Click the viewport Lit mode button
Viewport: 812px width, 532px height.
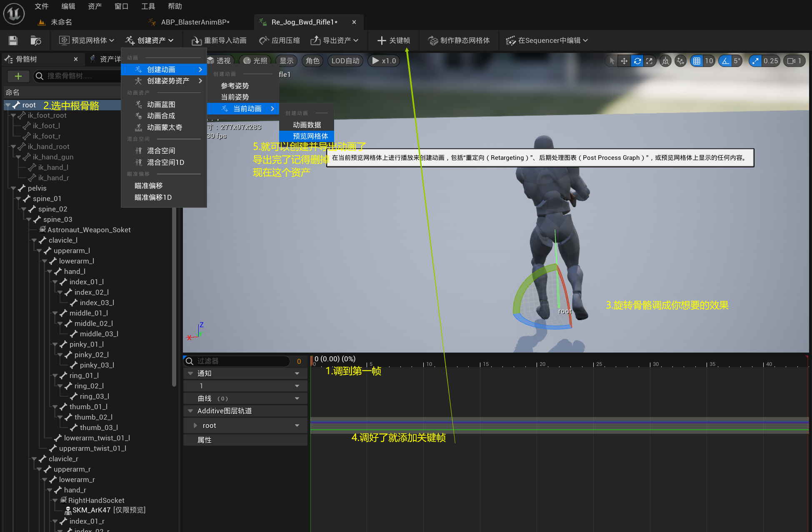click(x=255, y=61)
